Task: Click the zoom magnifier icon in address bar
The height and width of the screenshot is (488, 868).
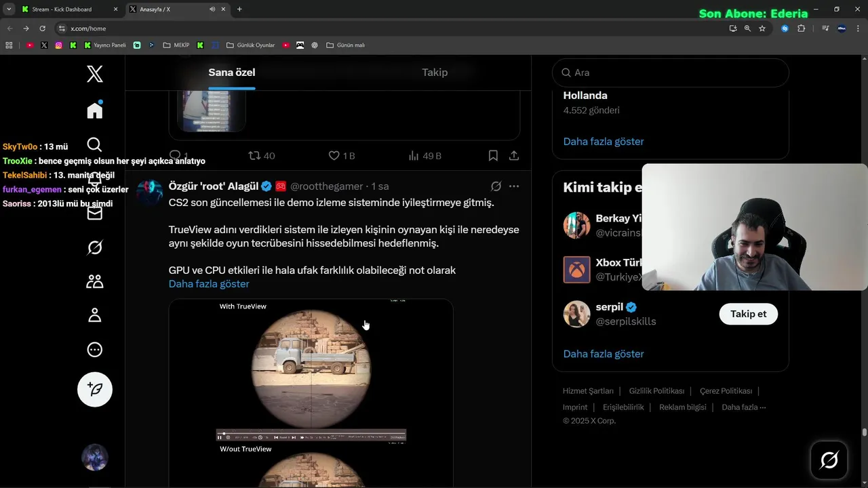Action: (747, 28)
